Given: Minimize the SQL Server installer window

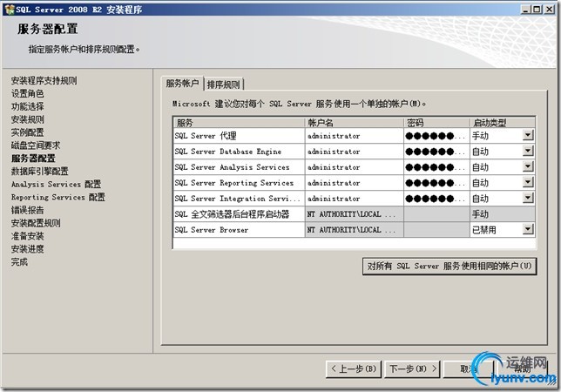Looking at the screenshot, I should click(x=525, y=10).
